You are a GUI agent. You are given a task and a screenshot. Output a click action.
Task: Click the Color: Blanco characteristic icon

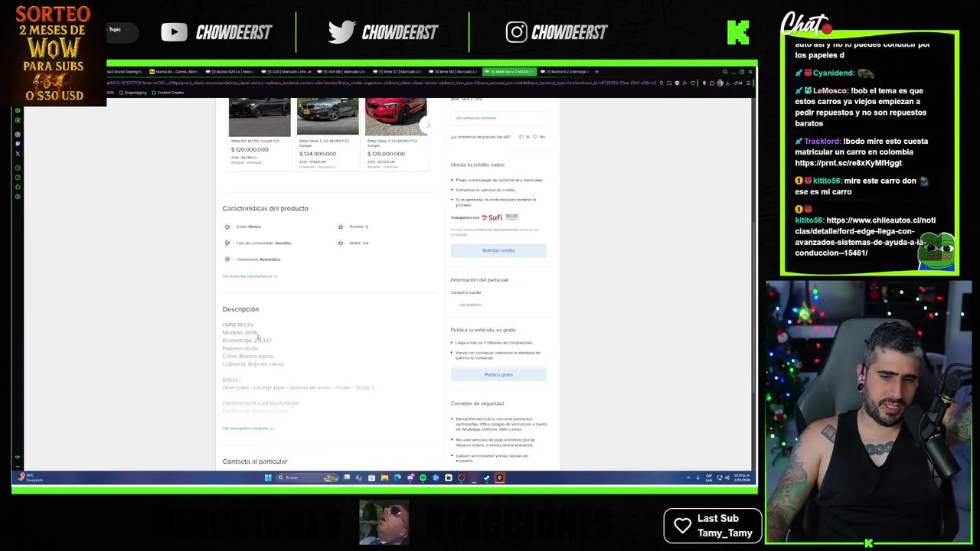click(227, 227)
